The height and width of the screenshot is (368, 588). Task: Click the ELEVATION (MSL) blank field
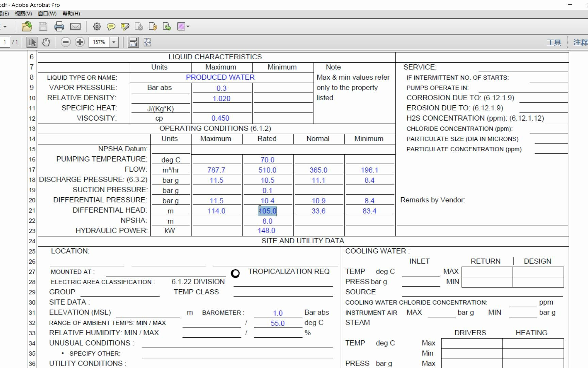[148, 313]
